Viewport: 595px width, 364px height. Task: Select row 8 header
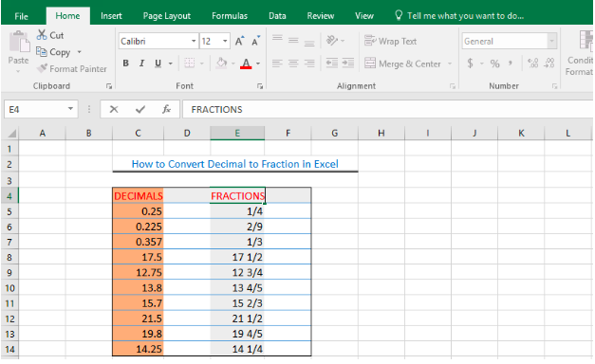pos(9,258)
